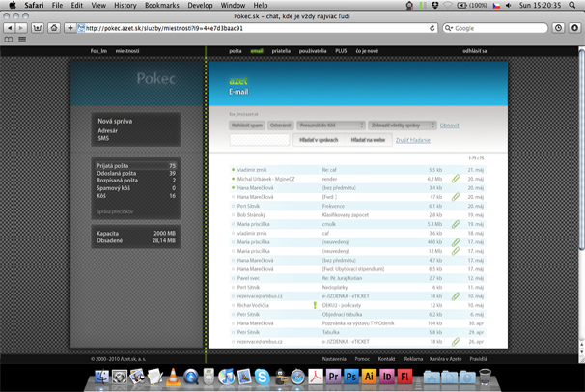
Task: Click paperclip attachment icon on render email
Action: click(456, 179)
